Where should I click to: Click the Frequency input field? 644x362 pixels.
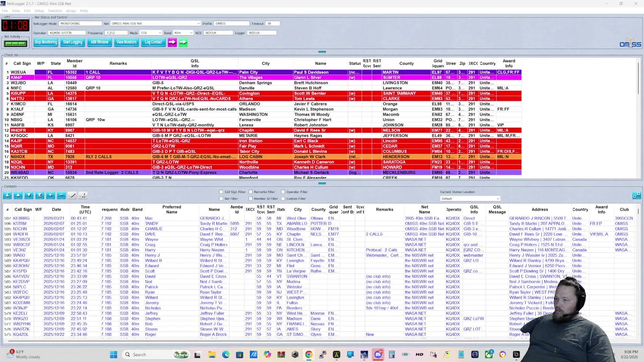(x=116, y=33)
